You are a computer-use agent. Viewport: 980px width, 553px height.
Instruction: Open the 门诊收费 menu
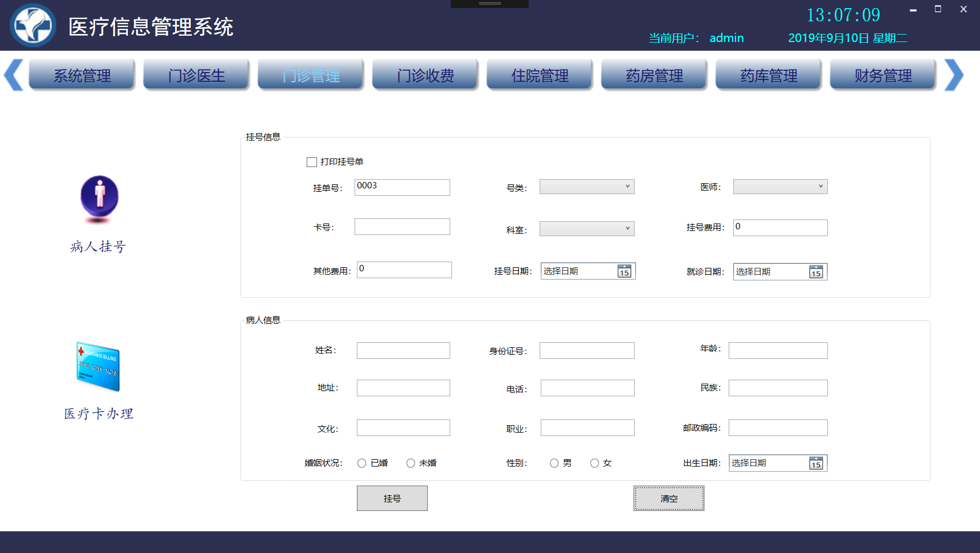(425, 75)
